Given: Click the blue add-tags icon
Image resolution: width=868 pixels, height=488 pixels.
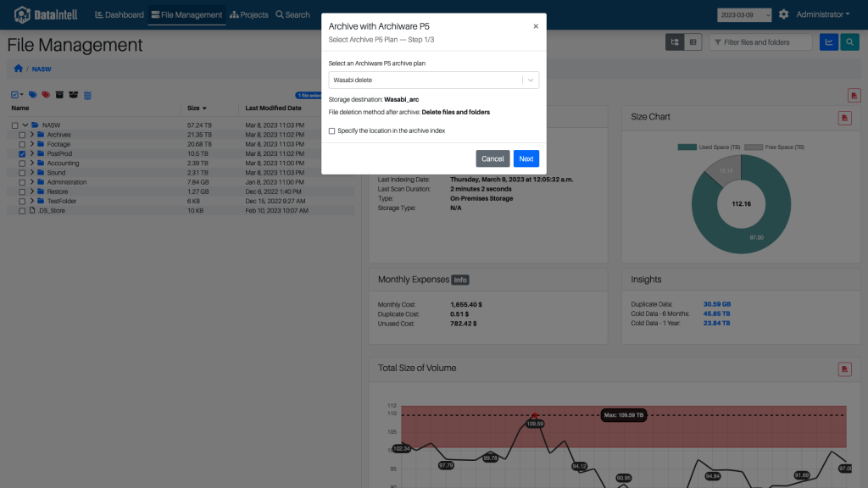Looking at the screenshot, I should tap(33, 95).
